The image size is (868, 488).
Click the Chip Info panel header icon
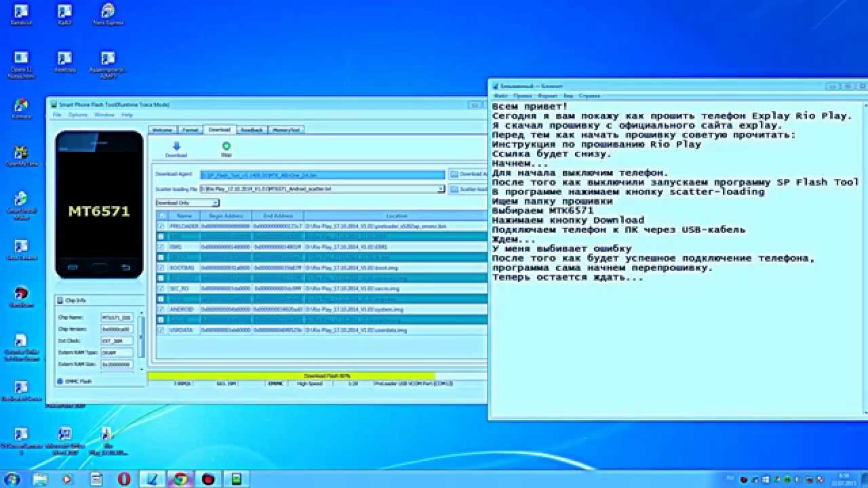click(60, 300)
